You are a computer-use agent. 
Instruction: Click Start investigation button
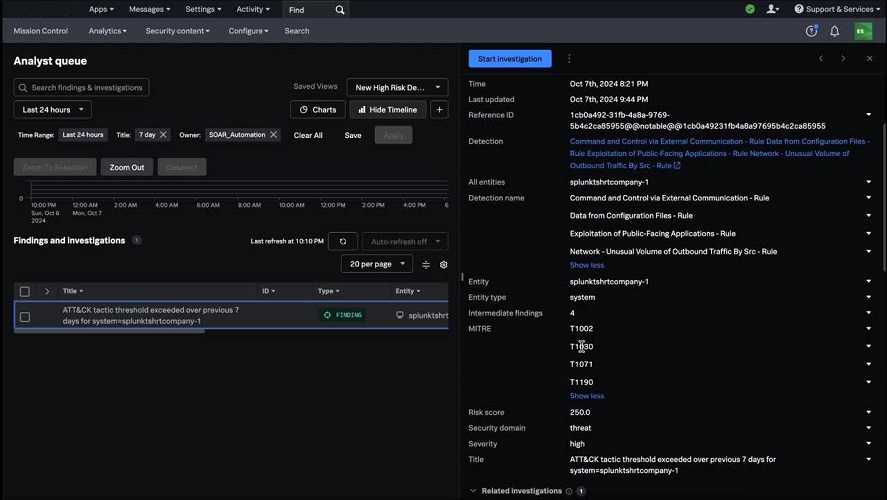510,59
